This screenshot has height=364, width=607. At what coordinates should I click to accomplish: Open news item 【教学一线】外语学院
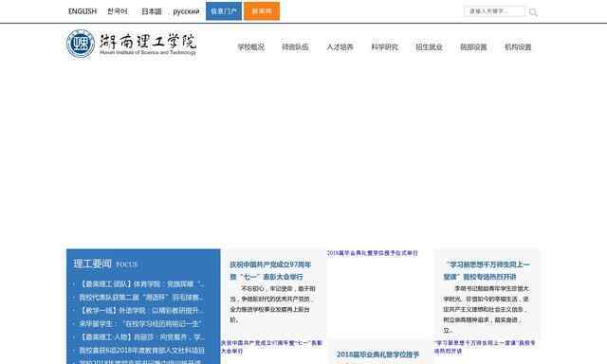coord(141,311)
